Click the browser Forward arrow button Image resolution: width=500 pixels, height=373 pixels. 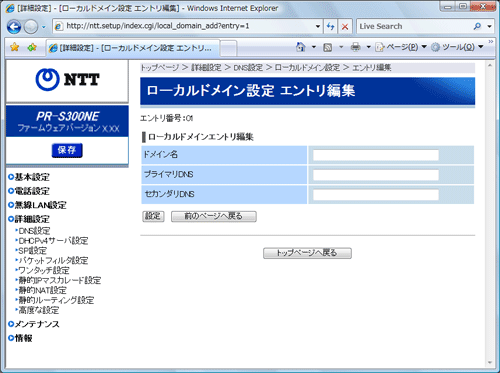click(31, 27)
